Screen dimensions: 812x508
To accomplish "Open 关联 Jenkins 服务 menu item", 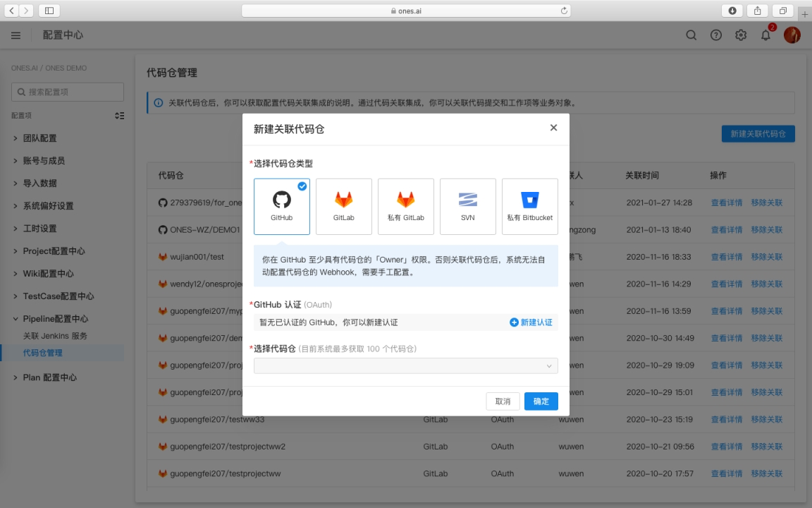I will tap(55, 336).
